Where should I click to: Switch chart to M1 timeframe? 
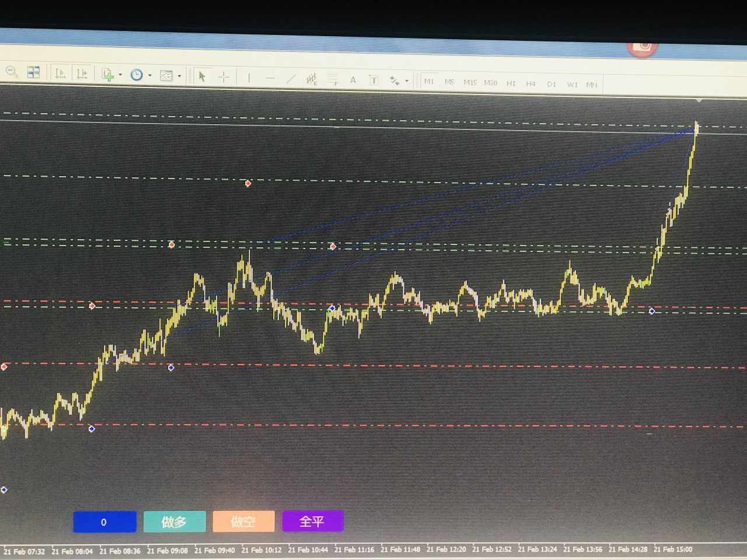429,82
